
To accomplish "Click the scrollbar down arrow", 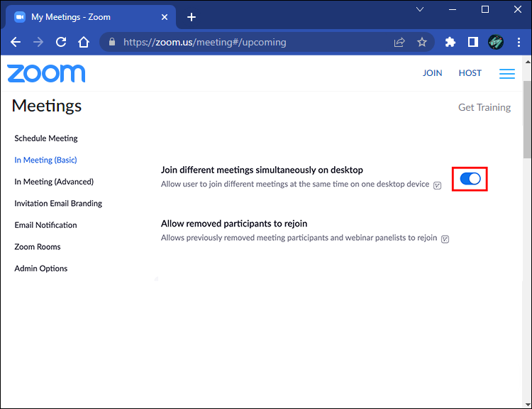I will coord(528,404).
